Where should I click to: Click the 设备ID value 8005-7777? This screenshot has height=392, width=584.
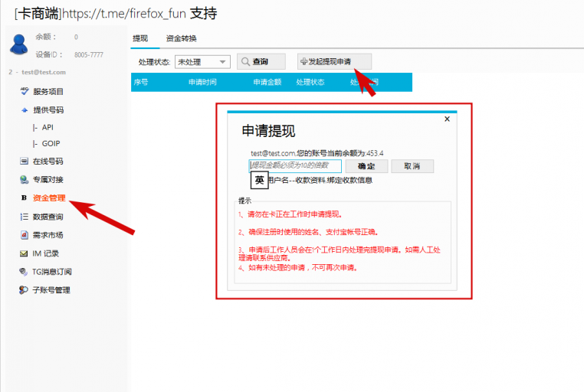(x=89, y=54)
